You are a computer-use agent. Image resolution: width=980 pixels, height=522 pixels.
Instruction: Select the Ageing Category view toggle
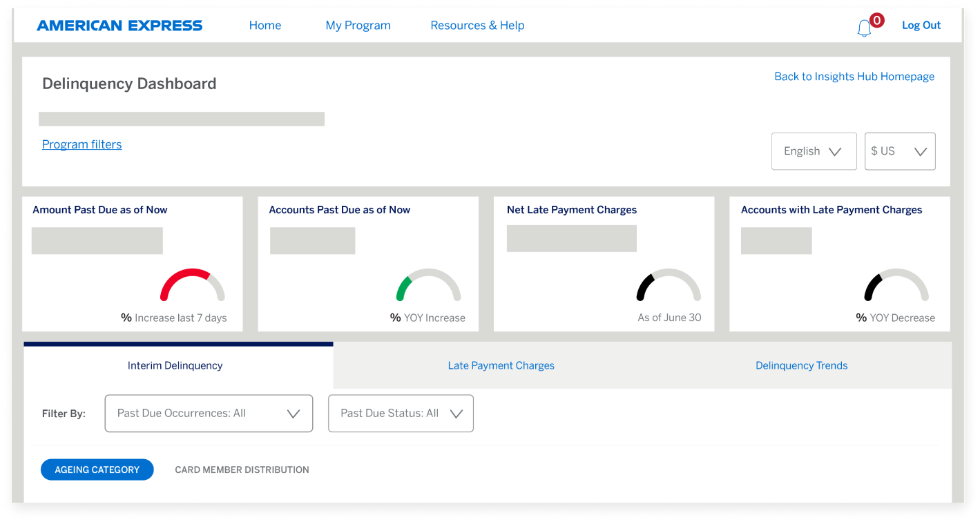pos(97,470)
